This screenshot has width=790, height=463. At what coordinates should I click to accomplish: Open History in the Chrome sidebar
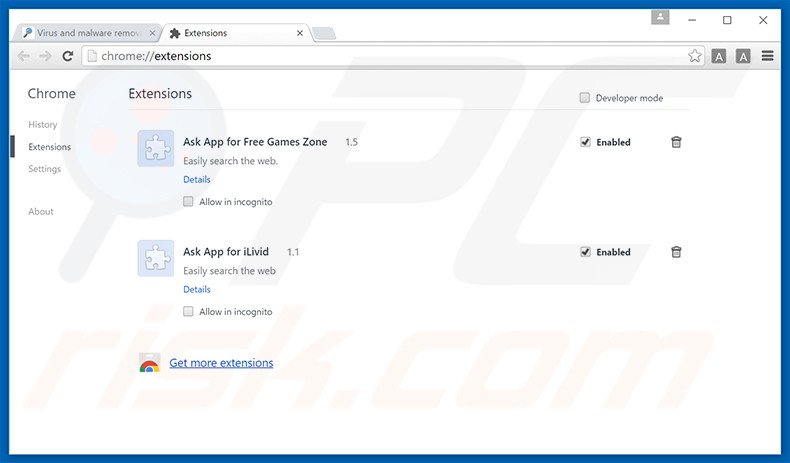[43, 124]
